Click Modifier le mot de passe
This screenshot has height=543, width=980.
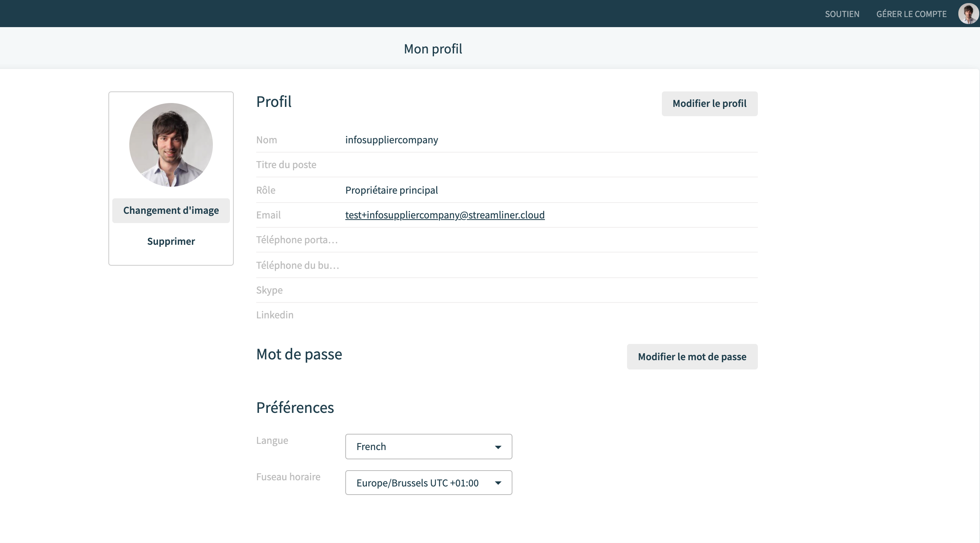click(x=692, y=357)
